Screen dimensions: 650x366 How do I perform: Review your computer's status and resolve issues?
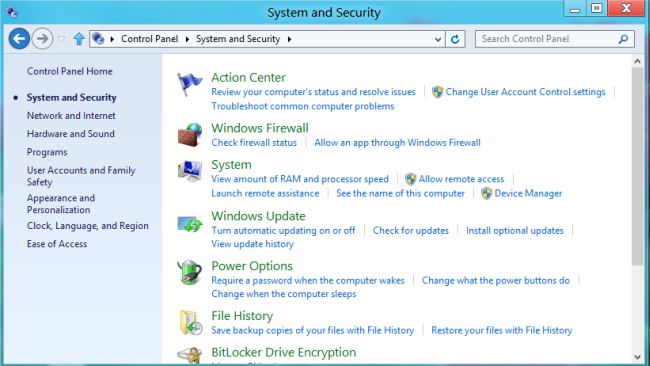coord(313,92)
